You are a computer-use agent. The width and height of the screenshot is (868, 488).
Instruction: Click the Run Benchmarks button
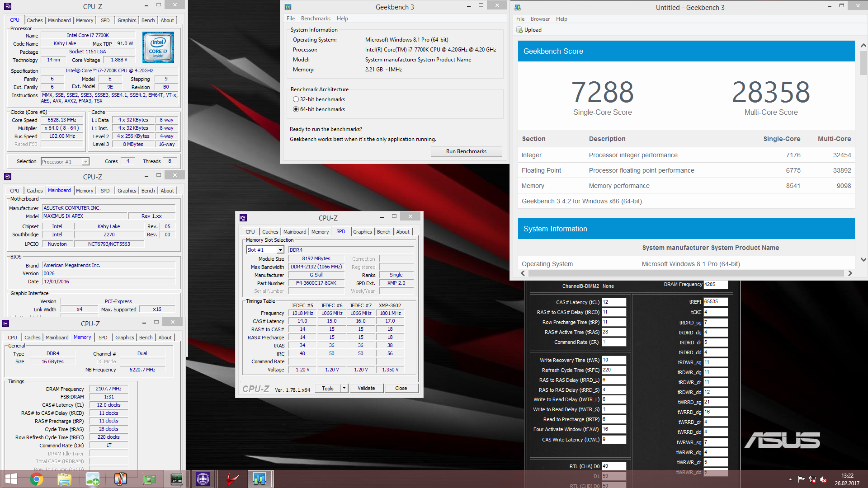(466, 151)
